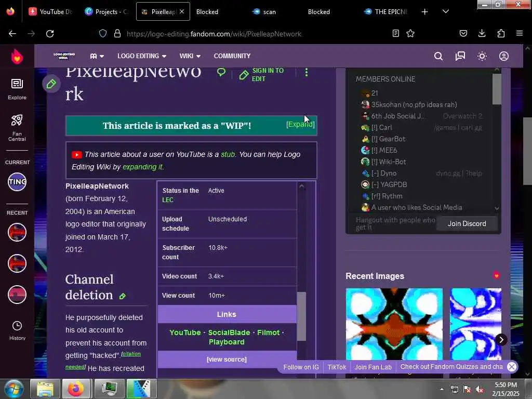Switch to the scan browser tab
The width and height of the screenshot is (532, 399).
269,12
